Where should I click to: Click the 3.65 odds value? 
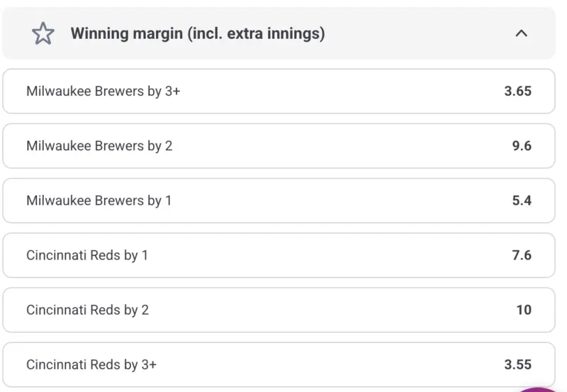pyautogui.click(x=517, y=91)
